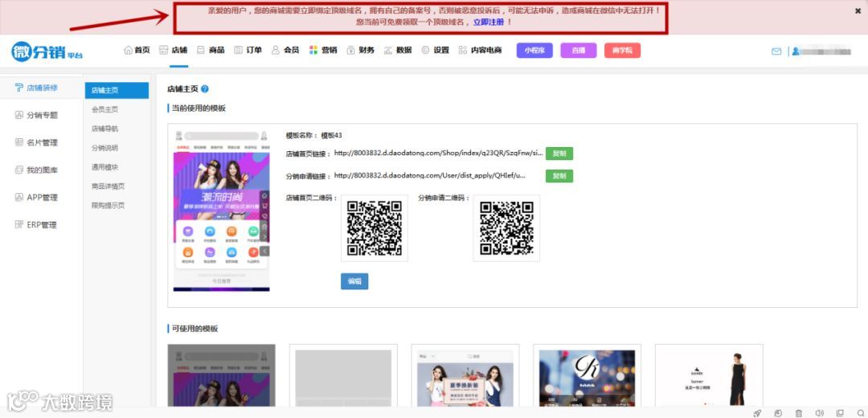Switch to 通用模块 submenu
This screenshot has width=868, height=418.
pyautogui.click(x=104, y=167)
